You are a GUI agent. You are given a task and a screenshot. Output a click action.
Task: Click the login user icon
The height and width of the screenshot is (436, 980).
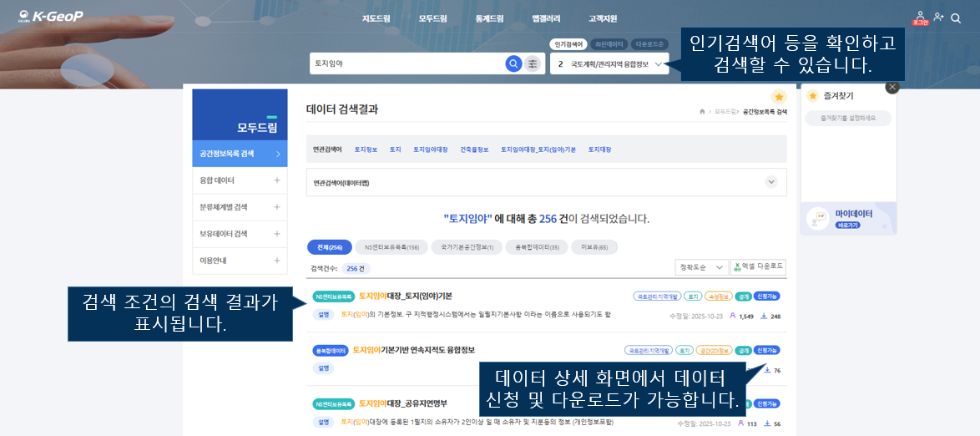920,18
